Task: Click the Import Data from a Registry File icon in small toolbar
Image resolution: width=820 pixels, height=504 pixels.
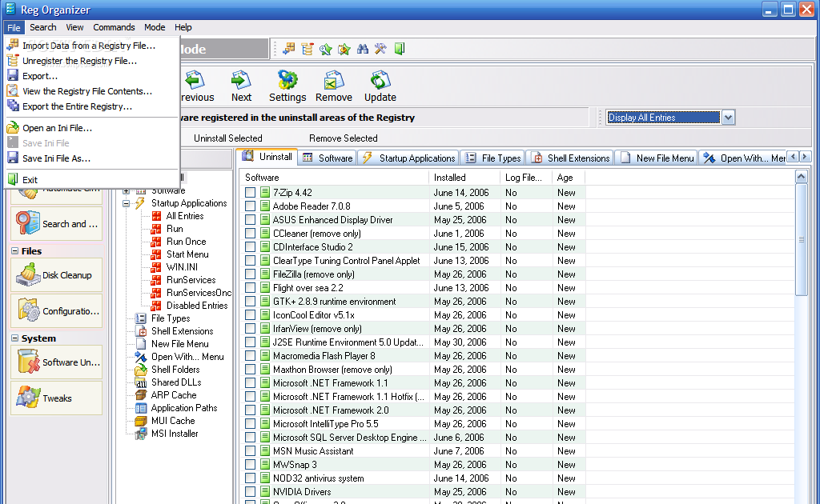Action: tap(288, 49)
